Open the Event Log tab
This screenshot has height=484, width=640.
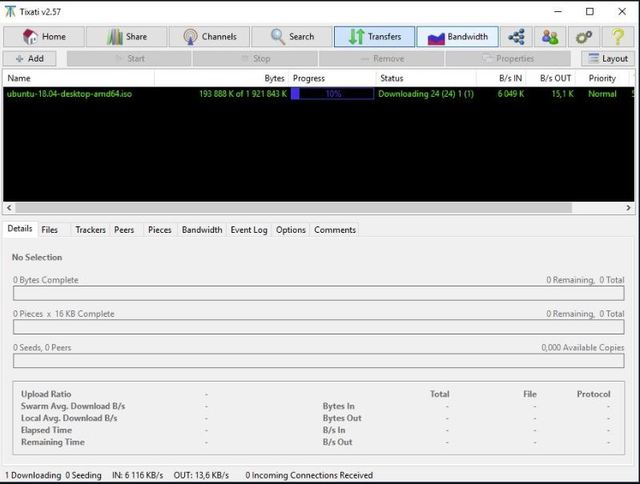249,230
